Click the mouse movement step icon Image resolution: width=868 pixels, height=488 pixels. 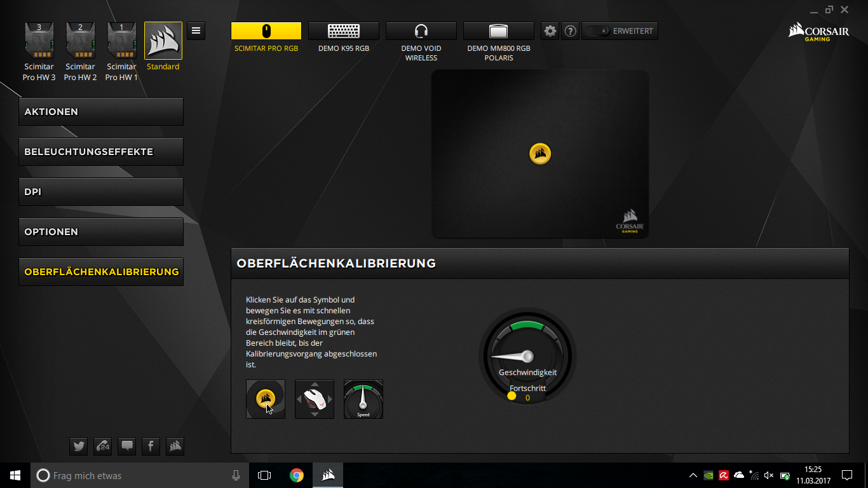[x=315, y=399]
